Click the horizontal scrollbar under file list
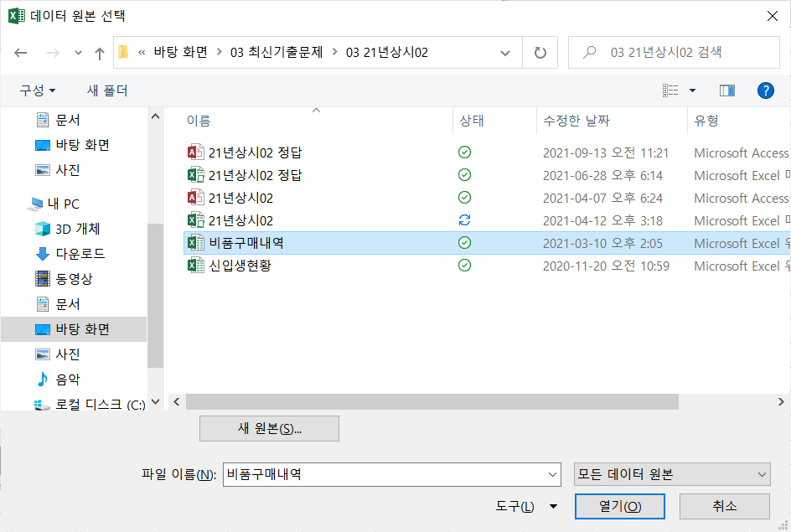791x532 pixels. (x=419, y=403)
